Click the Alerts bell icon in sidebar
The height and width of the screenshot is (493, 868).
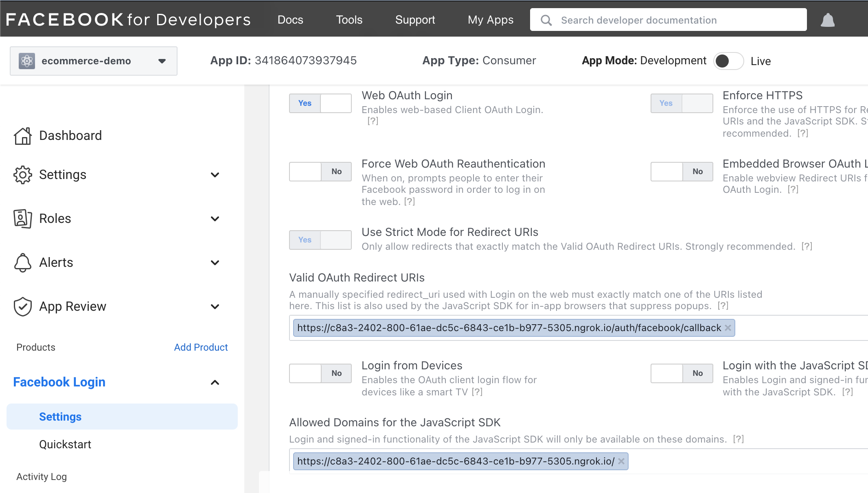click(x=23, y=263)
